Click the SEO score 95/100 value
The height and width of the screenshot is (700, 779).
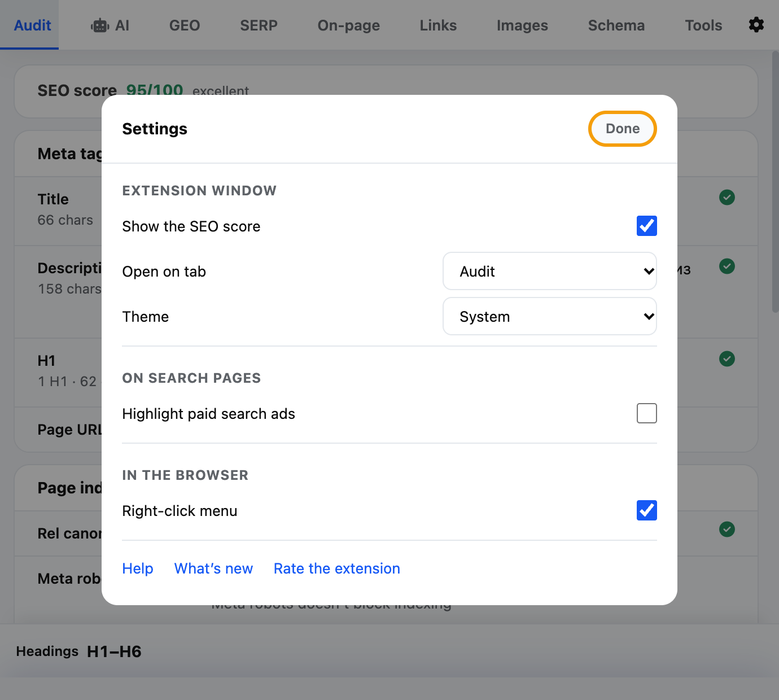[155, 90]
